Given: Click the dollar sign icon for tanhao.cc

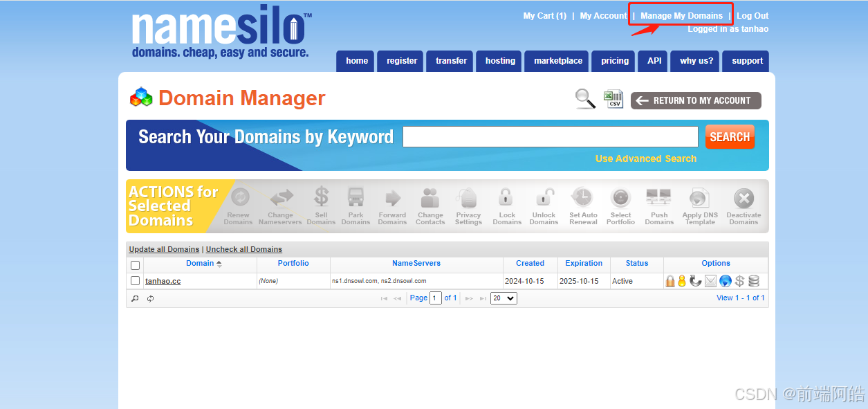Looking at the screenshot, I should click(x=739, y=281).
